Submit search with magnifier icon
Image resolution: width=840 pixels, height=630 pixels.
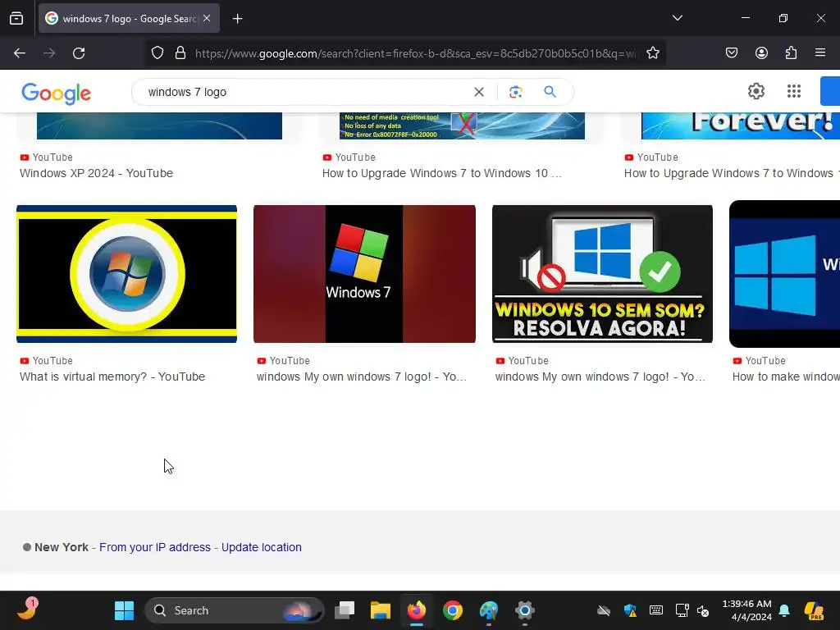point(550,92)
